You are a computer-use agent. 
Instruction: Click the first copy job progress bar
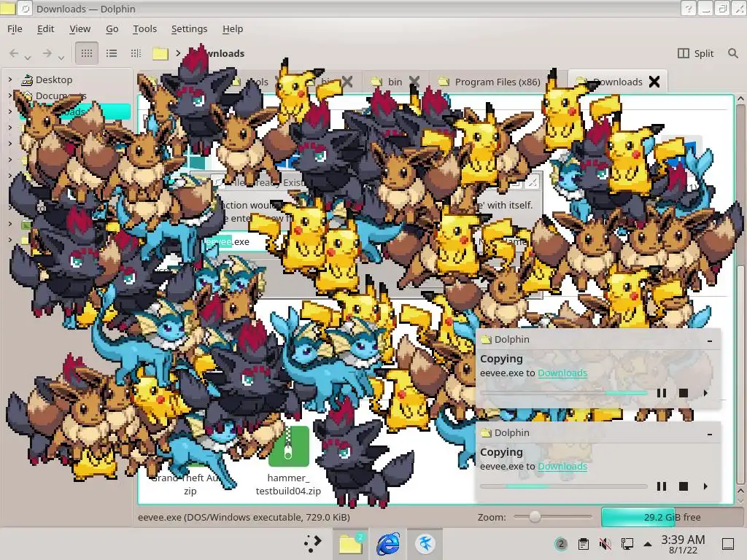point(564,393)
